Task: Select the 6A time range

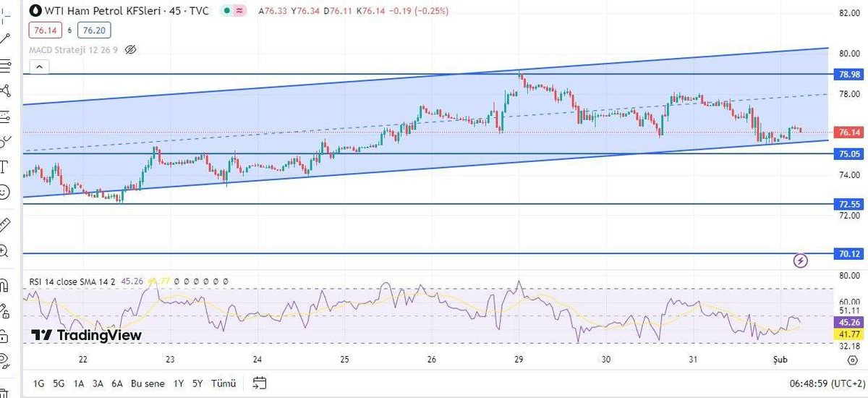Action: pyautogui.click(x=117, y=384)
